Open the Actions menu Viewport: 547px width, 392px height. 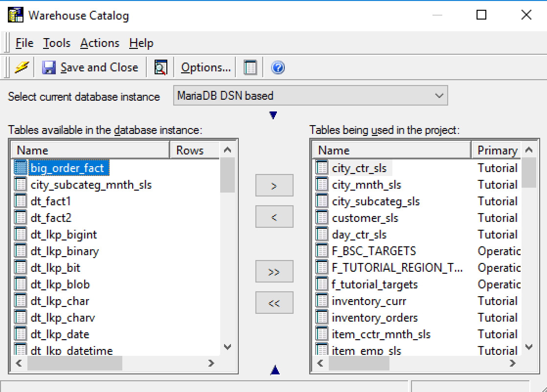pyautogui.click(x=99, y=43)
